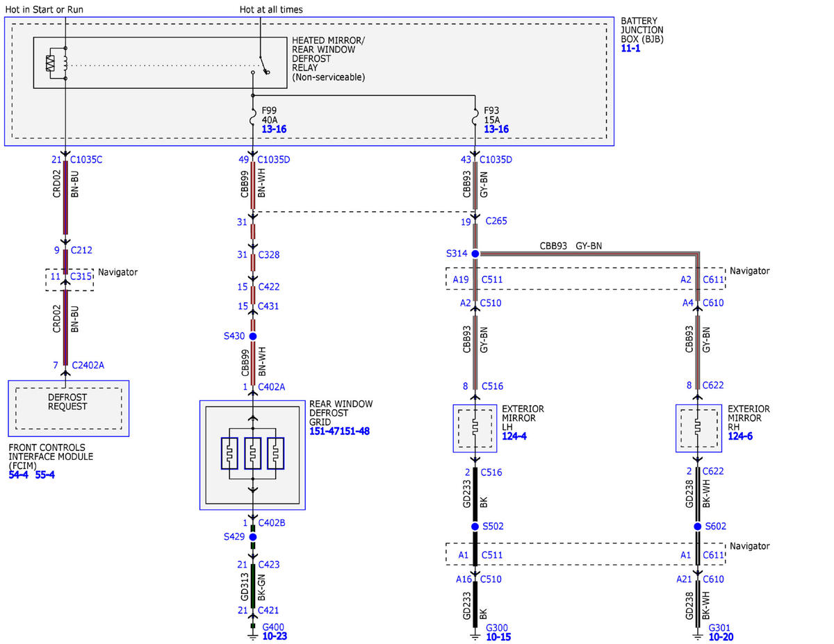Open the Exterior Mirror LH link 124-4
The height and width of the screenshot is (644, 834).
click(514, 436)
